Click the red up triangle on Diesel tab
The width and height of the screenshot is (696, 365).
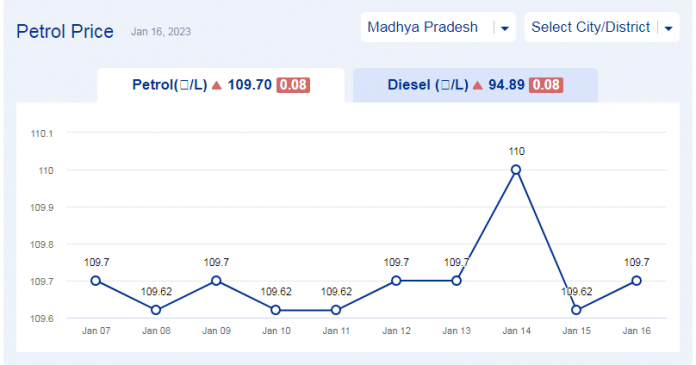click(x=478, y=85)
